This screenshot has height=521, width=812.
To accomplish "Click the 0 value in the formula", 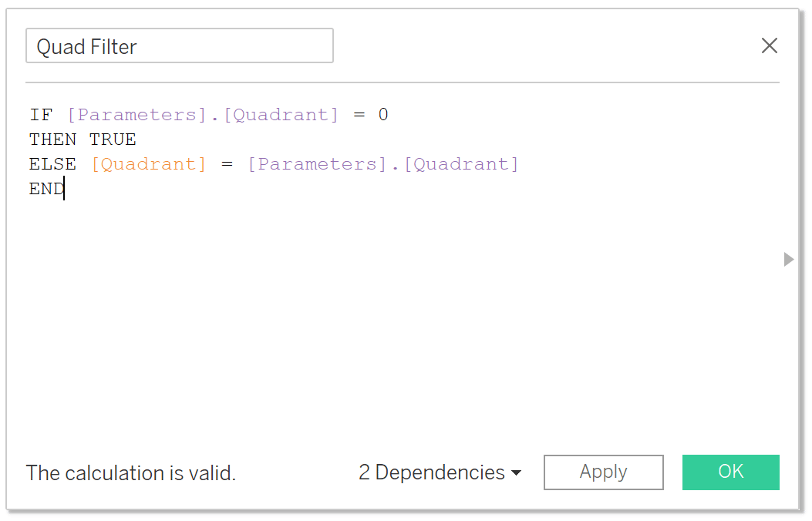I will pos(383,114).
